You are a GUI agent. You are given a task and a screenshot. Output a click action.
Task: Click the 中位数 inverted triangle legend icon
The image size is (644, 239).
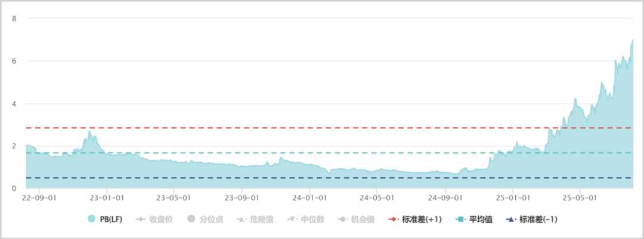pyautogui.click(x=293, y=219)
